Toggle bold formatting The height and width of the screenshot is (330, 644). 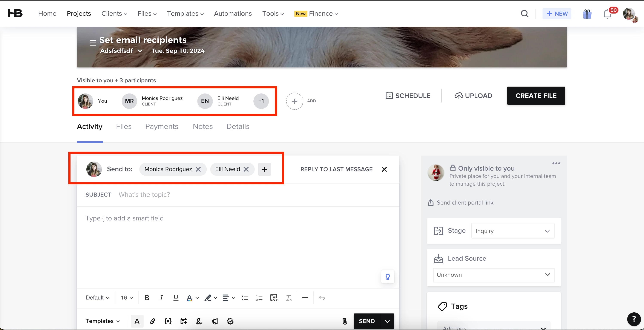click(147, 298)
